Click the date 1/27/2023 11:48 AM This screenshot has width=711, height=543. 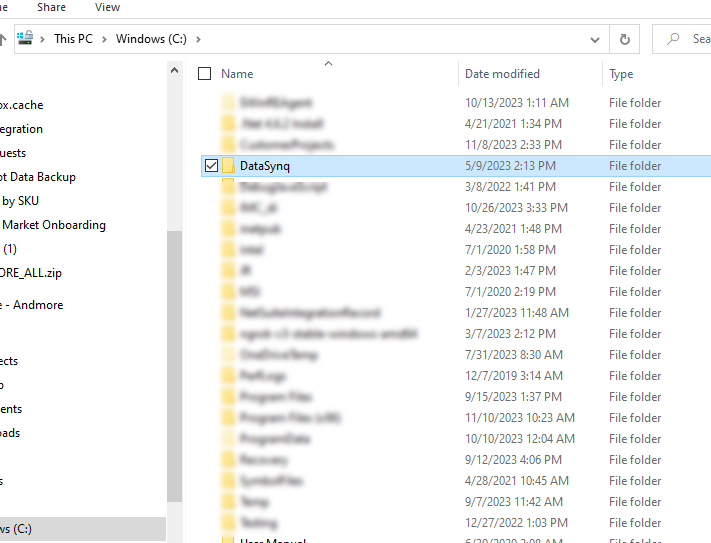(x=516, y=313)
